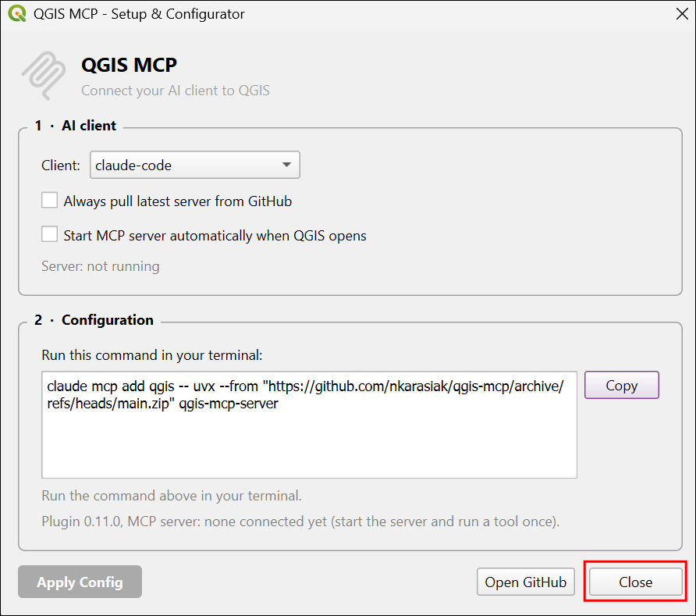Click inside the terminal command text box
This screenshot has height=616, width=696.
point(310,425)
